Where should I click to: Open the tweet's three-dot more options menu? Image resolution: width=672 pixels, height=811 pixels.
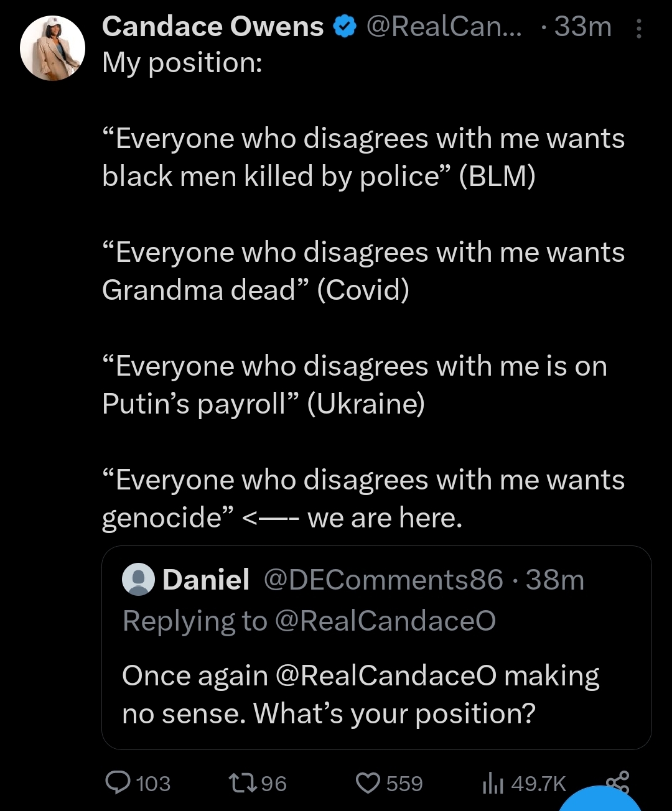(638, 29)
